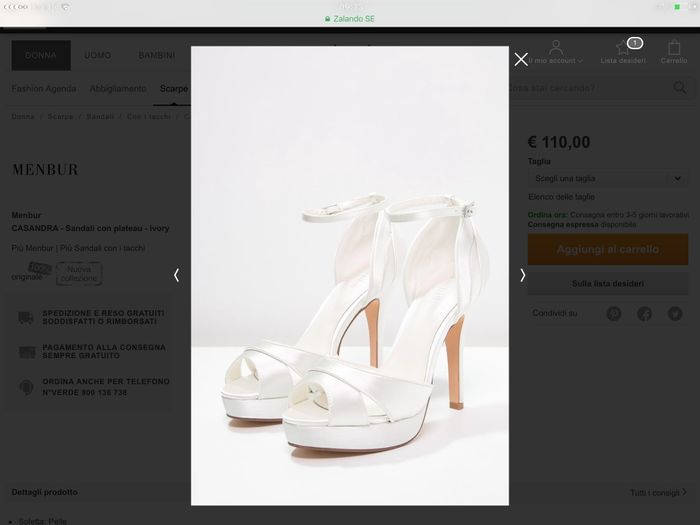Open the Carrello shopping bag icon
Screen dimensions: 700x525
pyautogui.click(x=674, y=47)
